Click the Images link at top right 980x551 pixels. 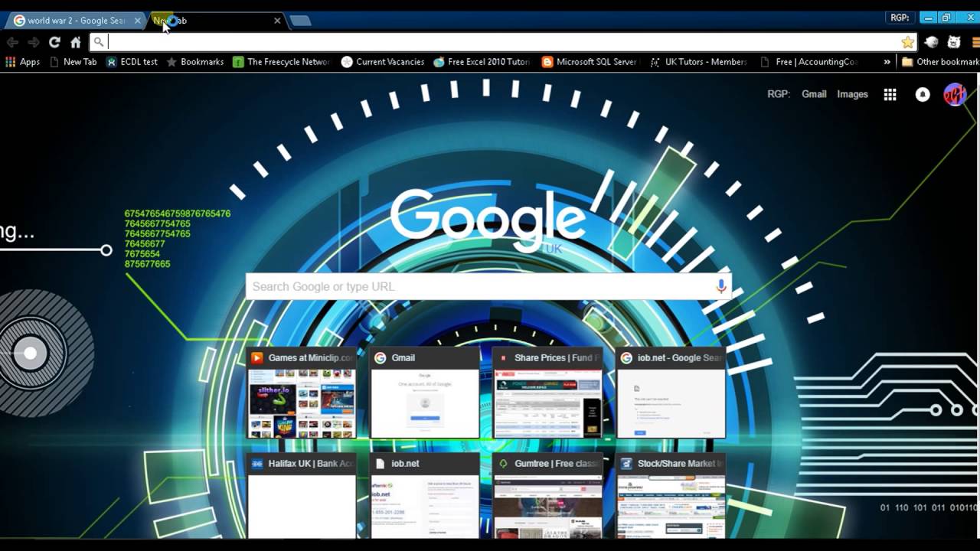[x=852, y=94]
